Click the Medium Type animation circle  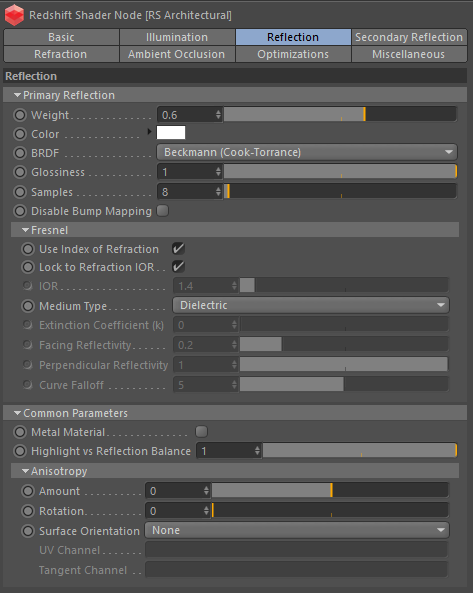pyautogui.click(x=28, y=306)
